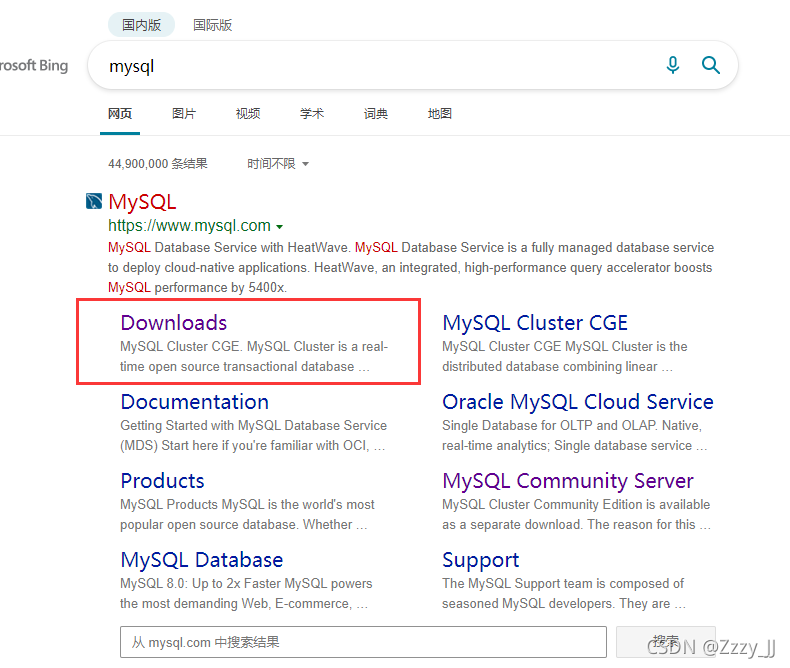Click the 从 mysql.com 中搜索结果 input field
The height and width of the screenshot is (668, 790).
[x=363, y=642]
